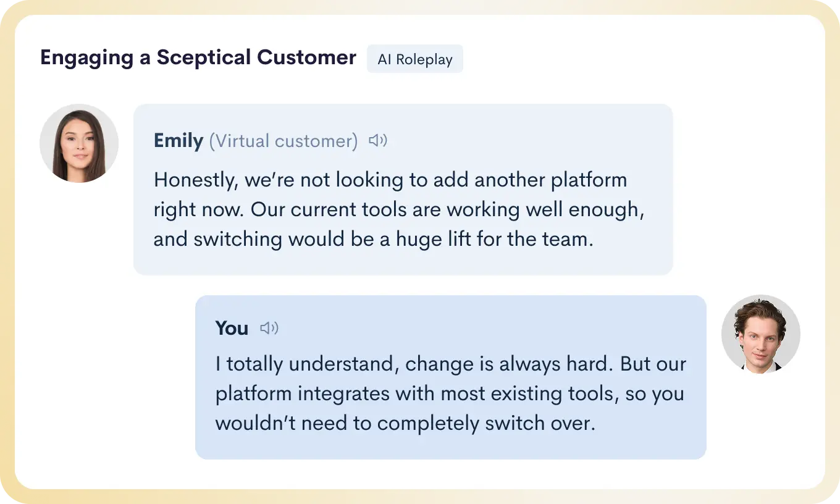Viewport: 840px width, 504px height.
Task: Click the line "wouldn't need to completely switch over"
Action: click(x=405, y=423)
